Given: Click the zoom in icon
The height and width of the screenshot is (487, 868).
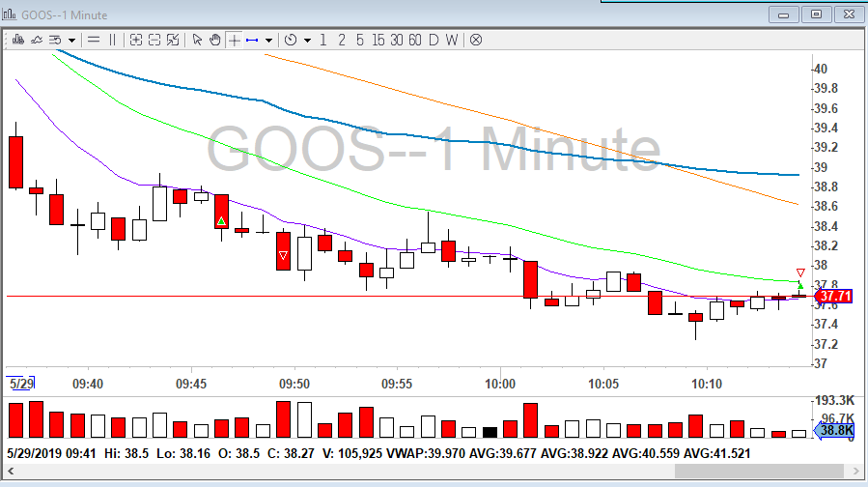Looking at the screenshot, I should tap(135, 40).
